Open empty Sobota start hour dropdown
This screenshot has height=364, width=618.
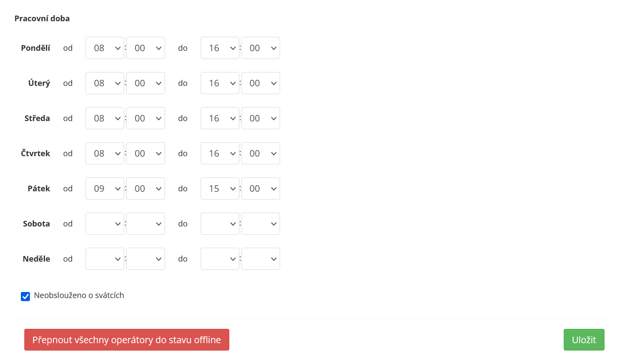point(105,224)
